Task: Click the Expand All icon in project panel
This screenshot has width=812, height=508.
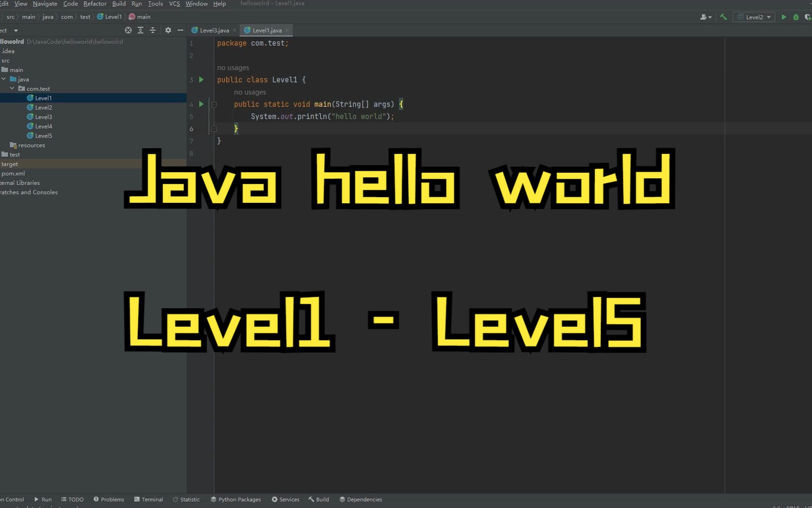Action: pos(141,30)
